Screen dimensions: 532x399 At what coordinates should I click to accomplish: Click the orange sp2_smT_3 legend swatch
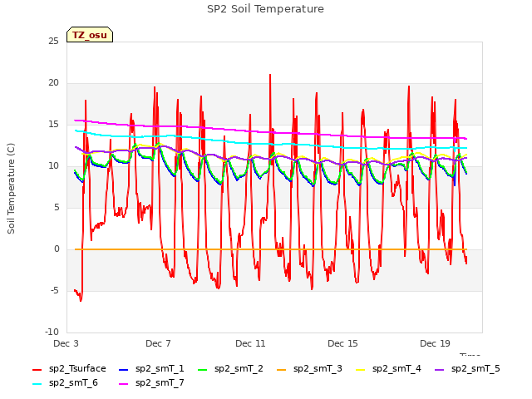pos(282,369)
